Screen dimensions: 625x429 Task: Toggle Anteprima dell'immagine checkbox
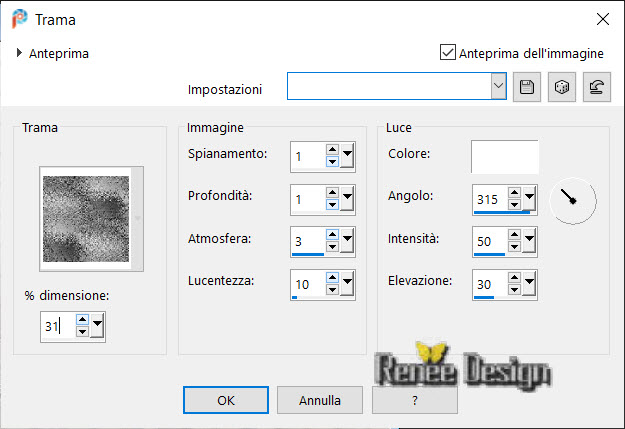coord(448,52)
